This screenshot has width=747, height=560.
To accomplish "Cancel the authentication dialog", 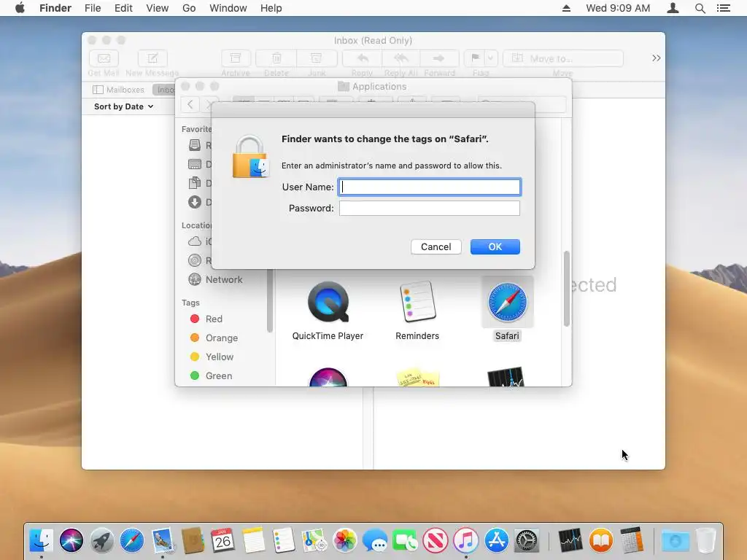I will coord(436,246).
